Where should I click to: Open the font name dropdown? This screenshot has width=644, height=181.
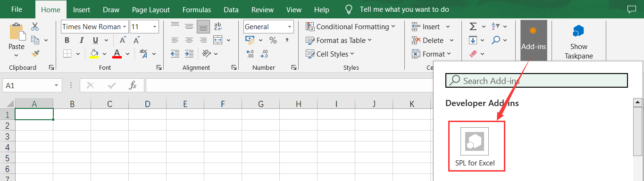[x=125, y=27]
